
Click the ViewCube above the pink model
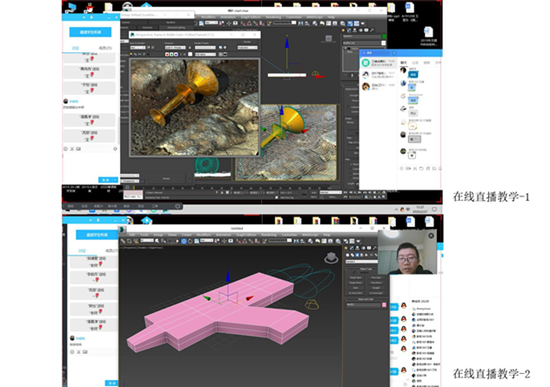pos(331,258)
